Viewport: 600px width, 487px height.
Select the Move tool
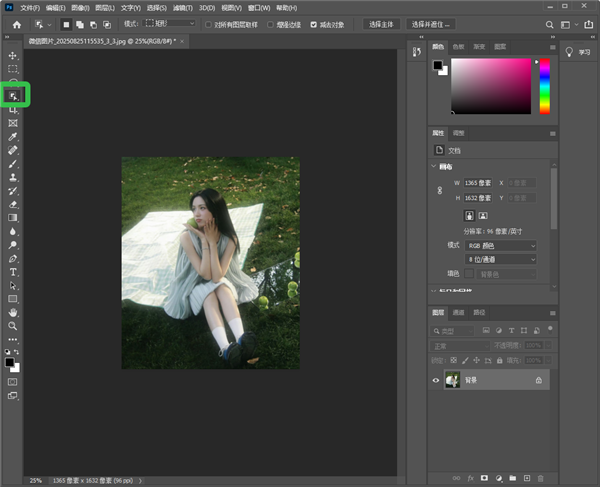13,55
